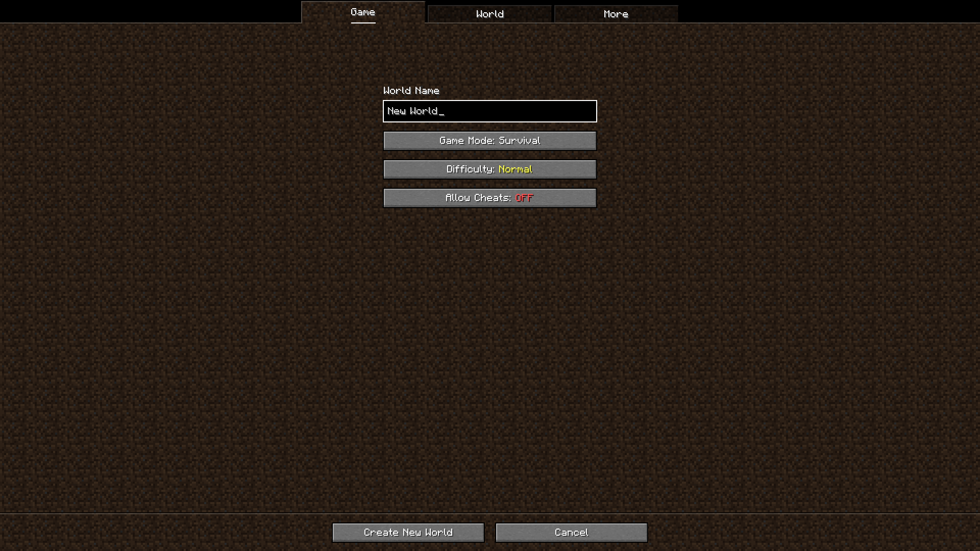Enable Allow Cheats option

click(x=489, y=197)
